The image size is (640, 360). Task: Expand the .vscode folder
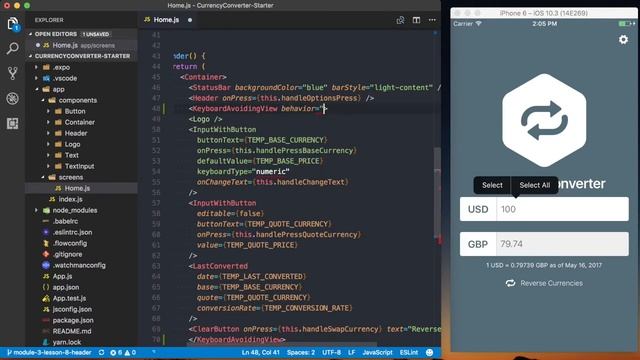pyautogui.click(x=65, y=78)
